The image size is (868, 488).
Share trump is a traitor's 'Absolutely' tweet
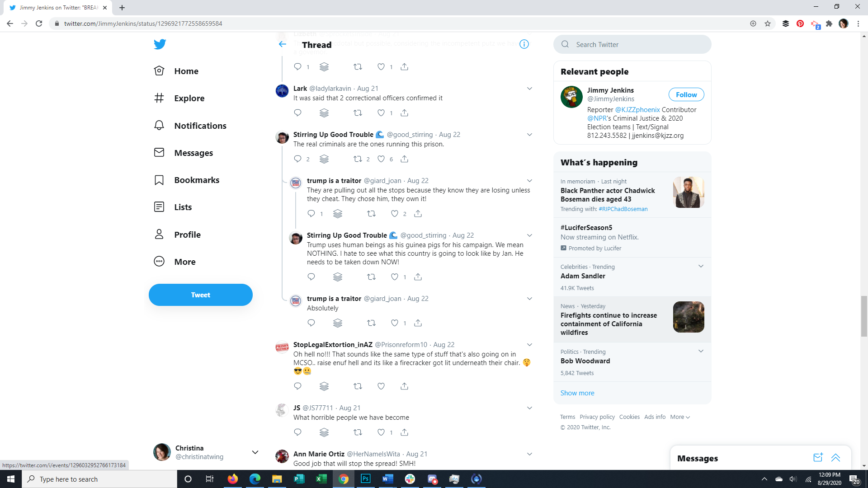pyautogui.click(x=418, y=323)
